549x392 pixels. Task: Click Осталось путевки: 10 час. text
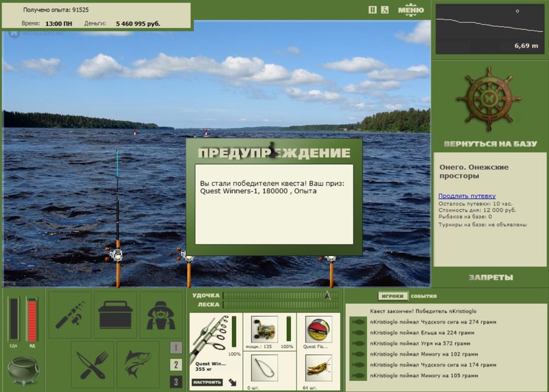tap(475, 203)
